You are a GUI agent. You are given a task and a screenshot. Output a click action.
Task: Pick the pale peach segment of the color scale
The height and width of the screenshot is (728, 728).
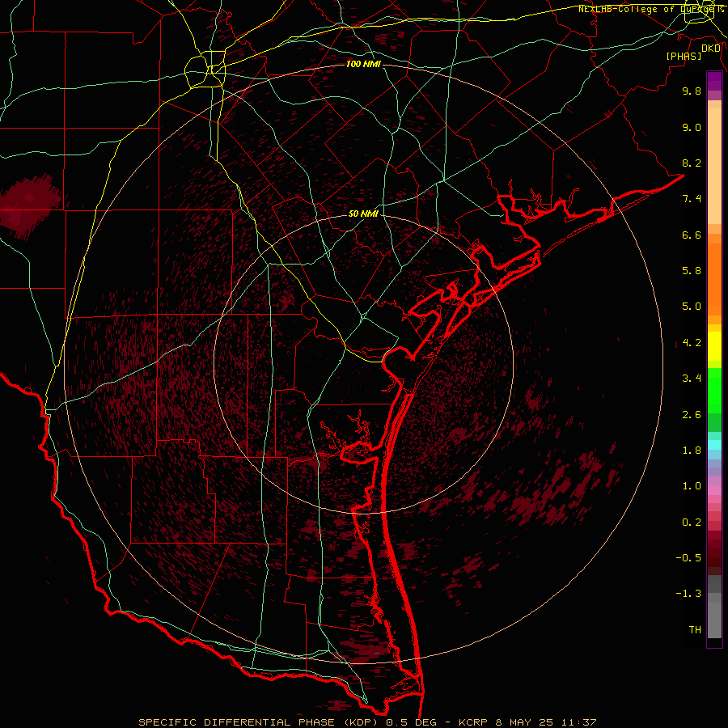tap(714, 166)
